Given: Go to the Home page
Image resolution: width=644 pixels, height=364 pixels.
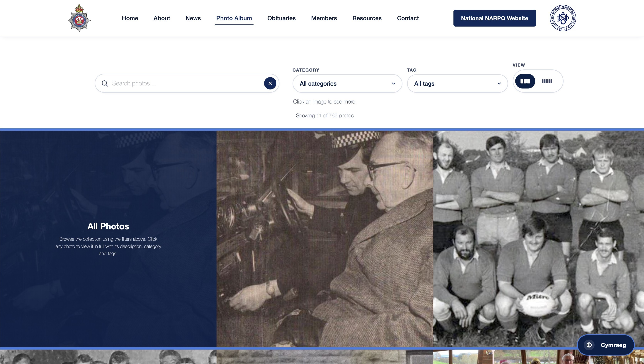Looking at the screenshot, I should (x=130, y=18).
